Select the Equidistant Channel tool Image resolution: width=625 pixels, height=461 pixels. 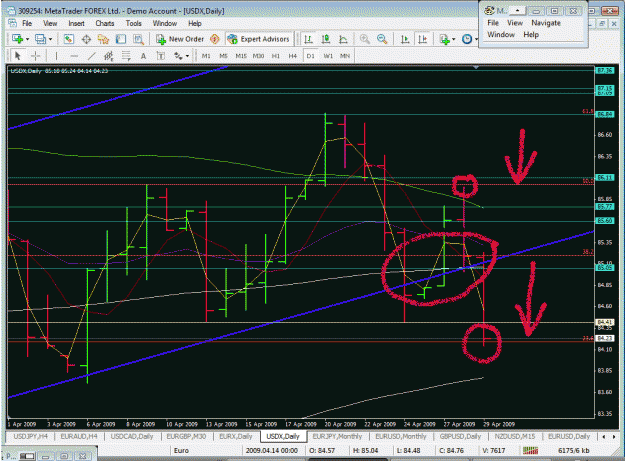tap(108, 56)
